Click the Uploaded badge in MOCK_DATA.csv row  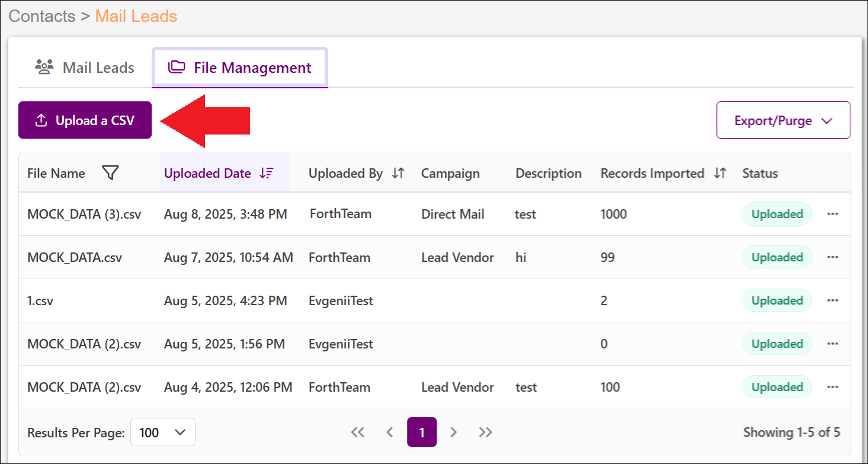[x=777, y=257]
